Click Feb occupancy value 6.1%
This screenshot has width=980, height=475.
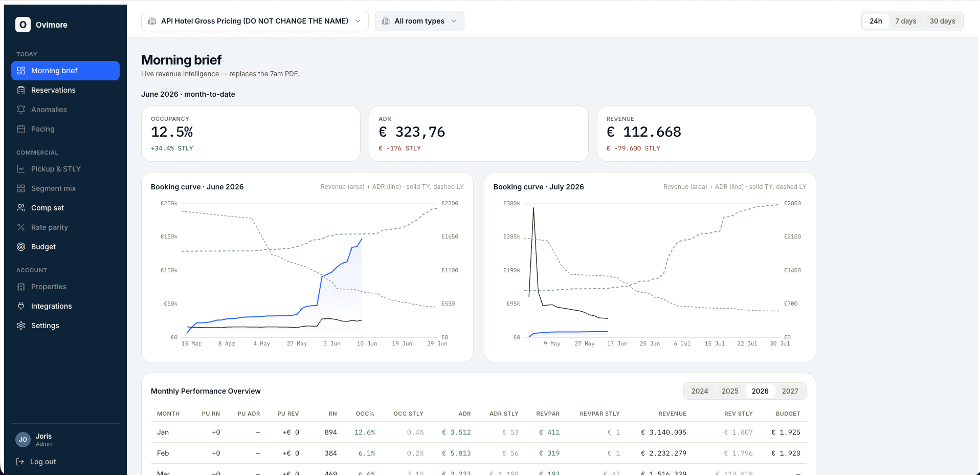(367, 454)
